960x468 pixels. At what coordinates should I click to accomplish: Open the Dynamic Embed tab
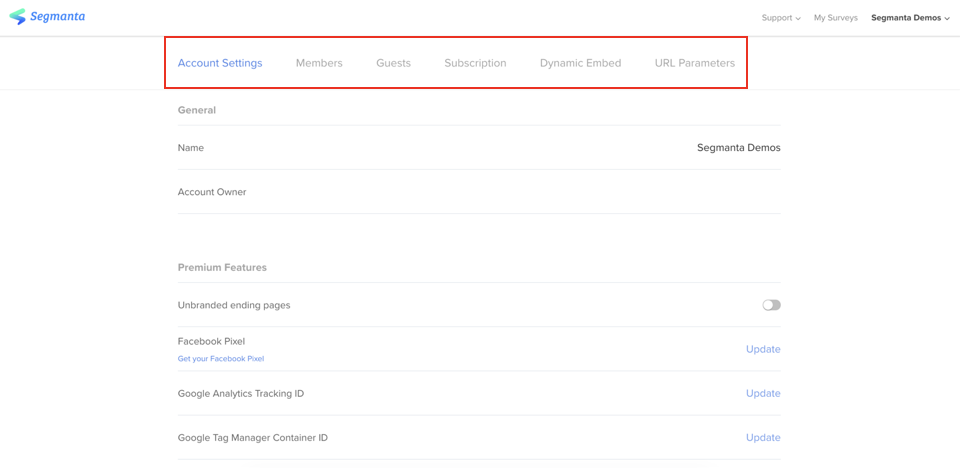(x=580, y=63)
